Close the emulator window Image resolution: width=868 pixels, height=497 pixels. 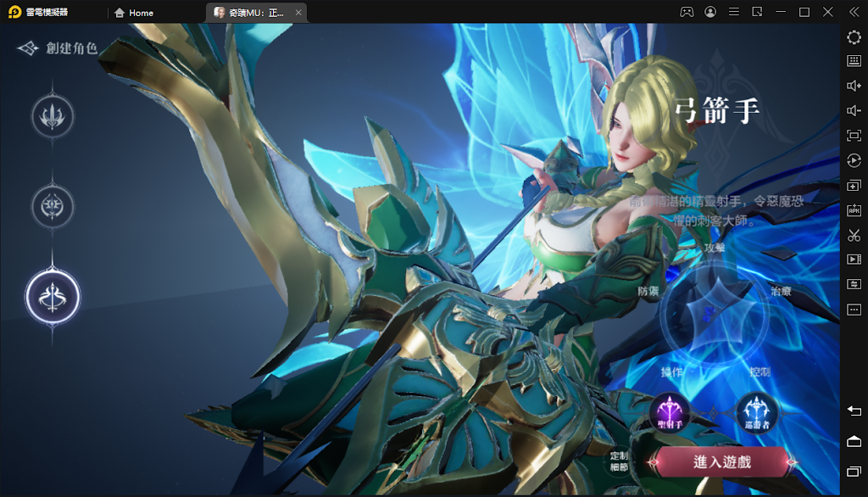click(x=828, y=12)
